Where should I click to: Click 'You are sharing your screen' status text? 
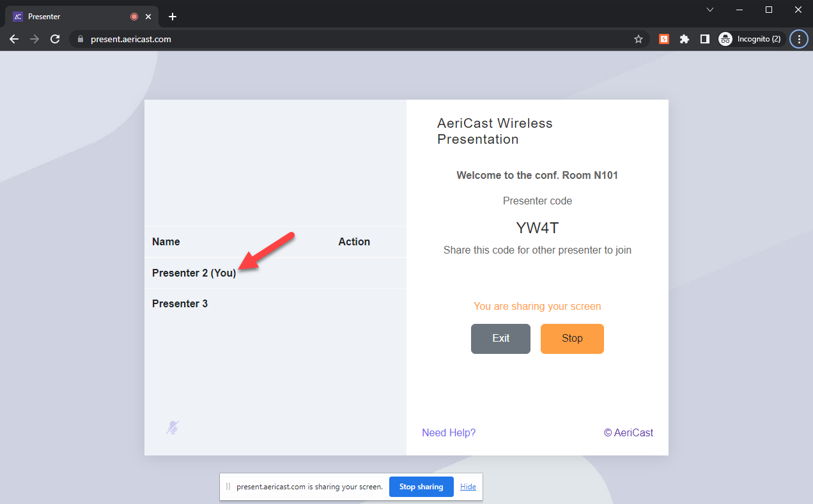(x=537, y=307)
